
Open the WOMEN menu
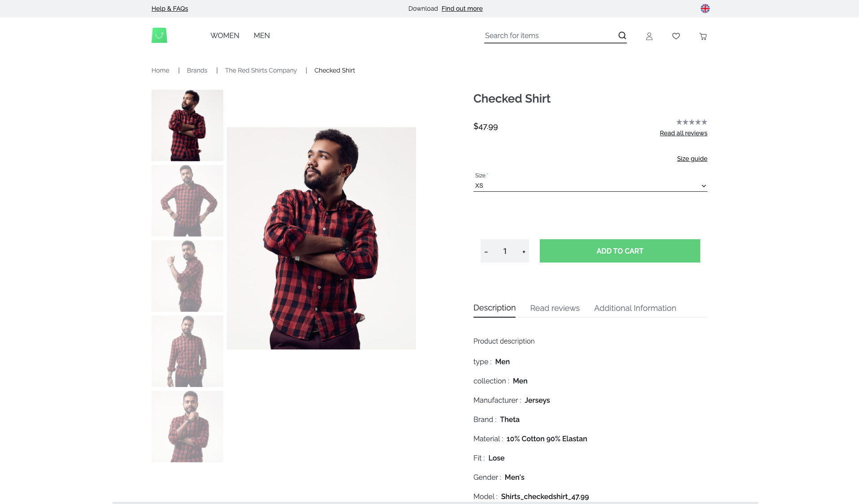[225, 35]
